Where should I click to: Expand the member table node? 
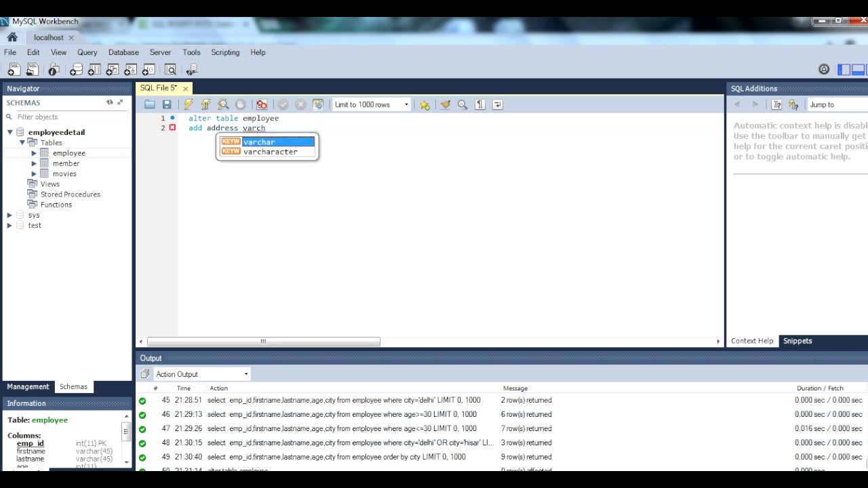[34, 163]
